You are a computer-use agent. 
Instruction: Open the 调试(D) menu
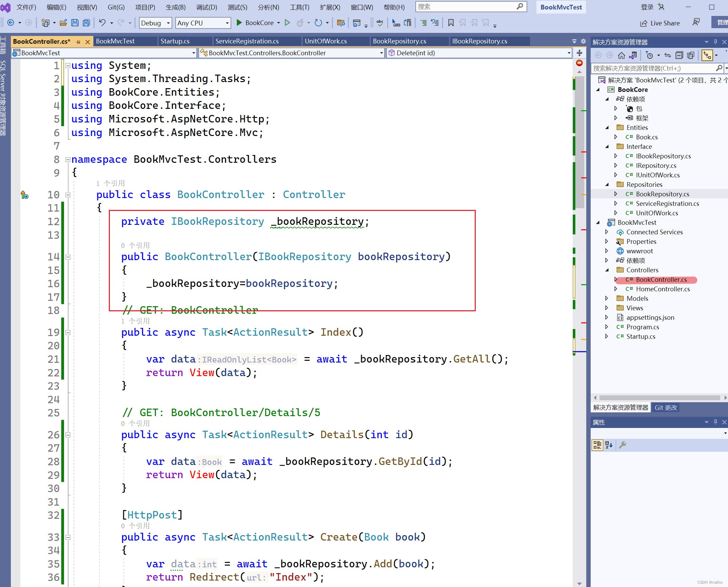pyautogui.click(x=206, y=7)
